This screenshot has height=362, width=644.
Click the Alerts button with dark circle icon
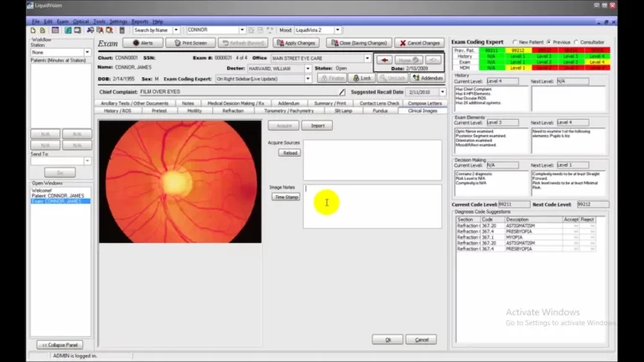pyautogui.click(x=143, y=43)
